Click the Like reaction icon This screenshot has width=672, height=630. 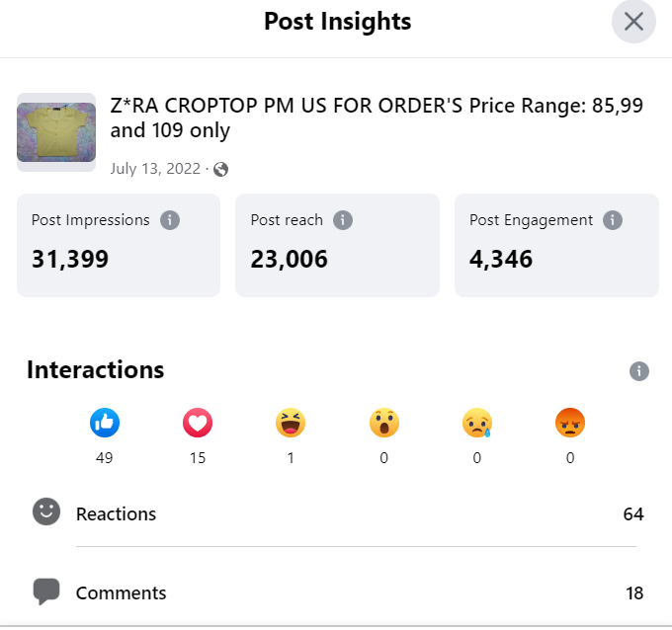[x=105, y=424]
